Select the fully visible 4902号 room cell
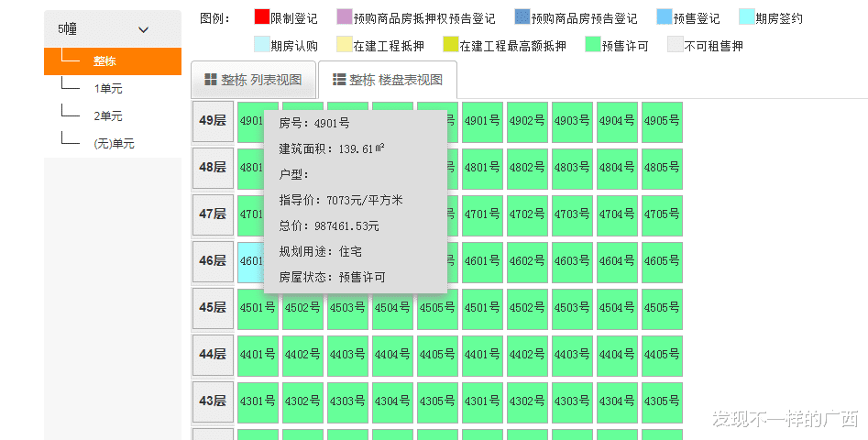Image resolution: width=868 pixels, height=440 pixels. click(528, 122)
